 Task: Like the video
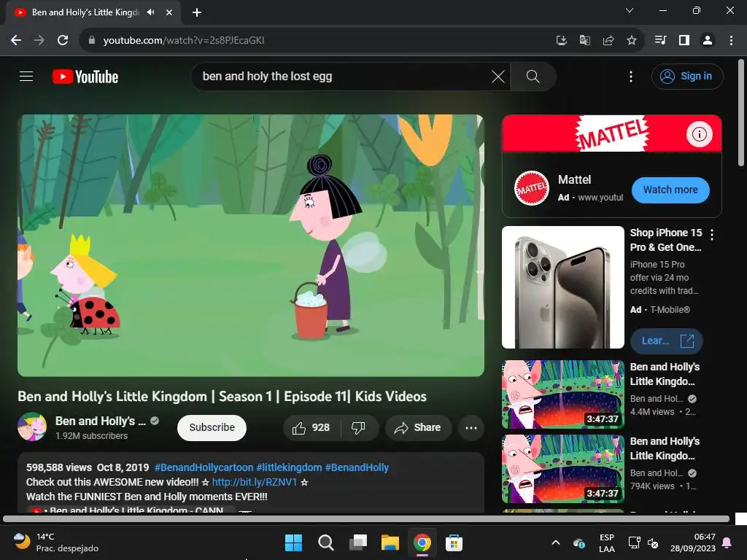(311, 427)
